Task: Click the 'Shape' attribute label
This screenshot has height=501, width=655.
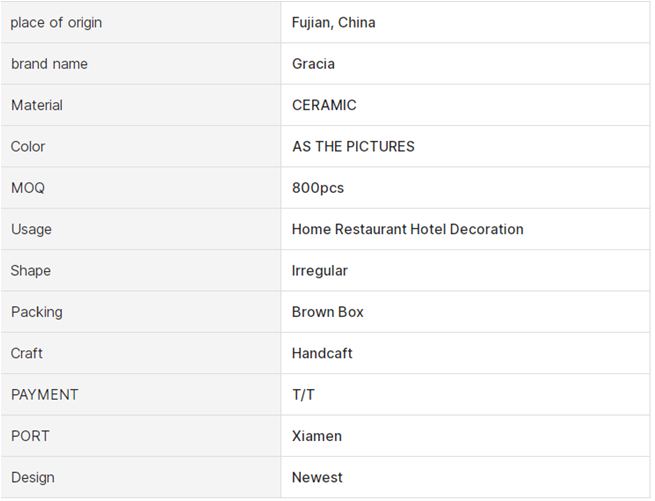Action: 31,270
